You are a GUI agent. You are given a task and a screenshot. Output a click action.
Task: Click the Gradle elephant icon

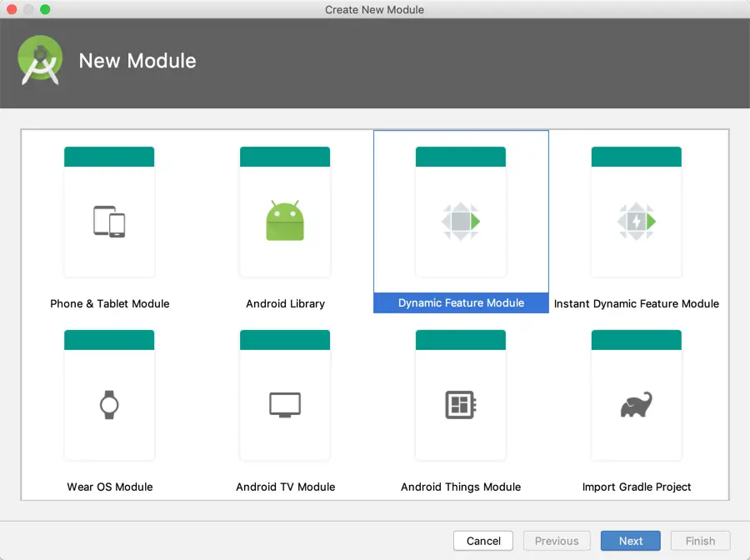637,405
